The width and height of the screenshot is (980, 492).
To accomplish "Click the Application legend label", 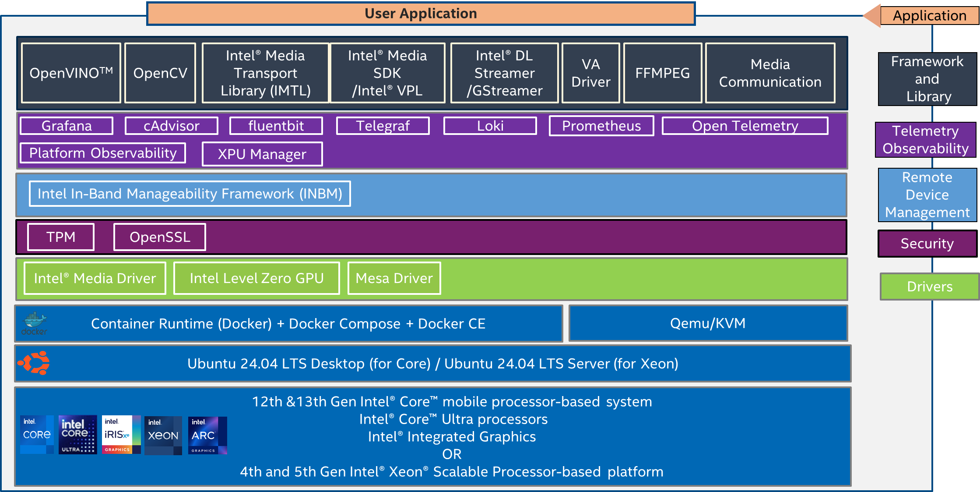I will pos(929,16).
